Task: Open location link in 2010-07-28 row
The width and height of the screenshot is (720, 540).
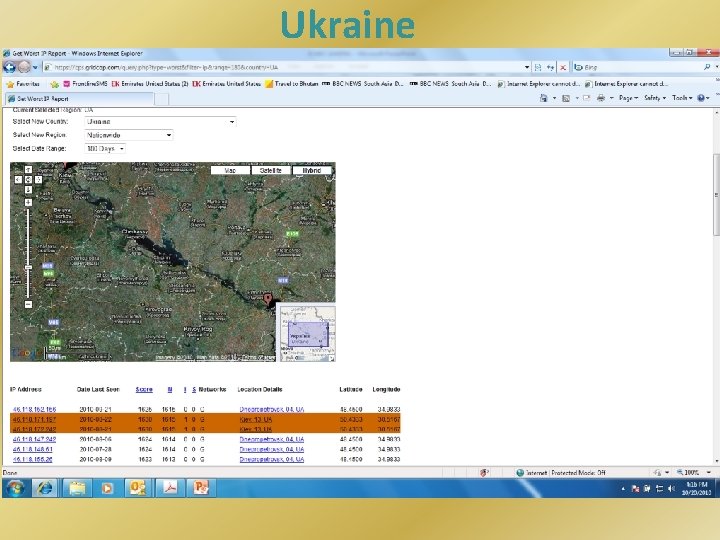Action: point(271,450)
